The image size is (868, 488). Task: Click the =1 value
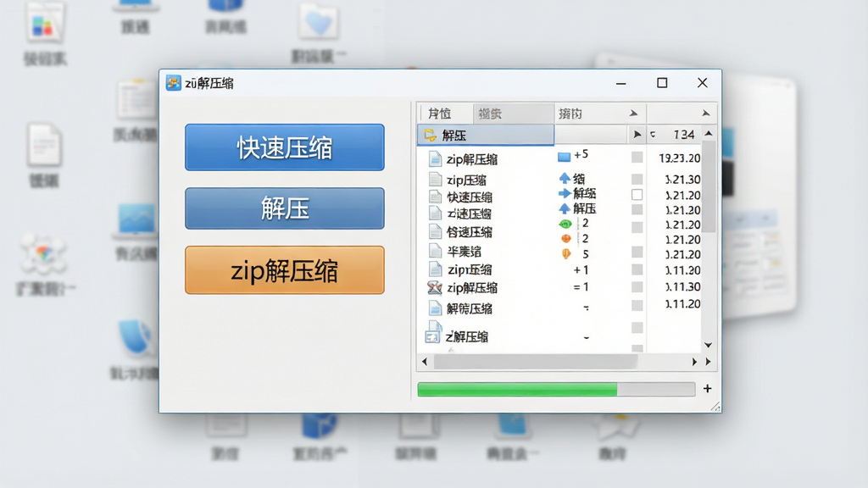coord(581,286)
